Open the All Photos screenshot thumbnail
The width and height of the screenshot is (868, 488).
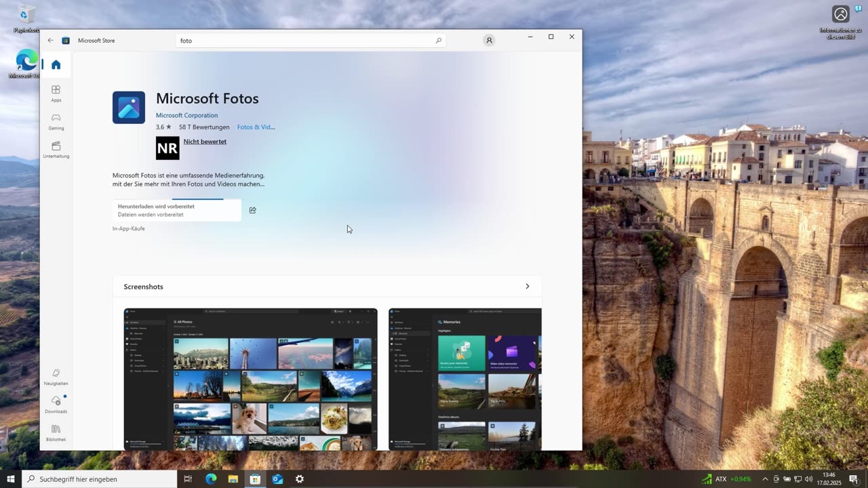[x=250, y=379]
